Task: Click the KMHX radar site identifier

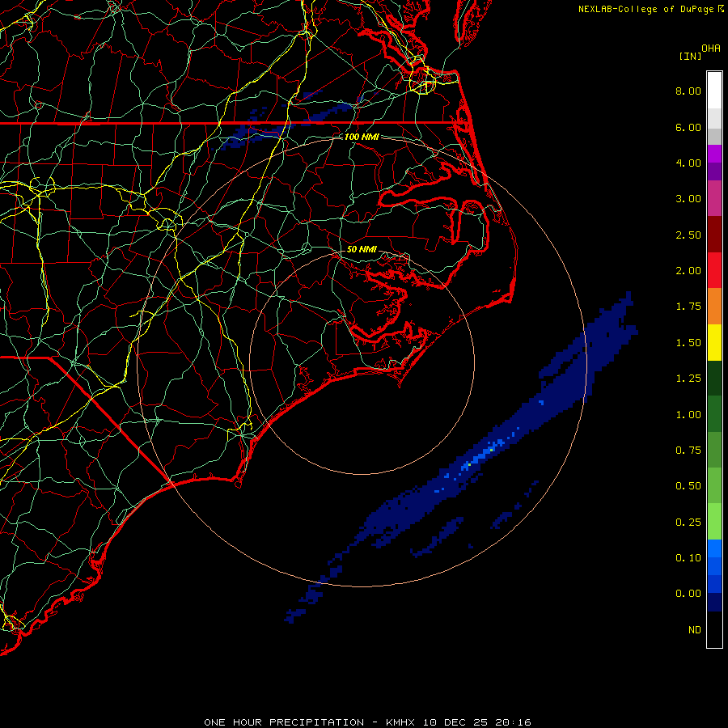Action: pyautogui.click(x=400, y=722)
